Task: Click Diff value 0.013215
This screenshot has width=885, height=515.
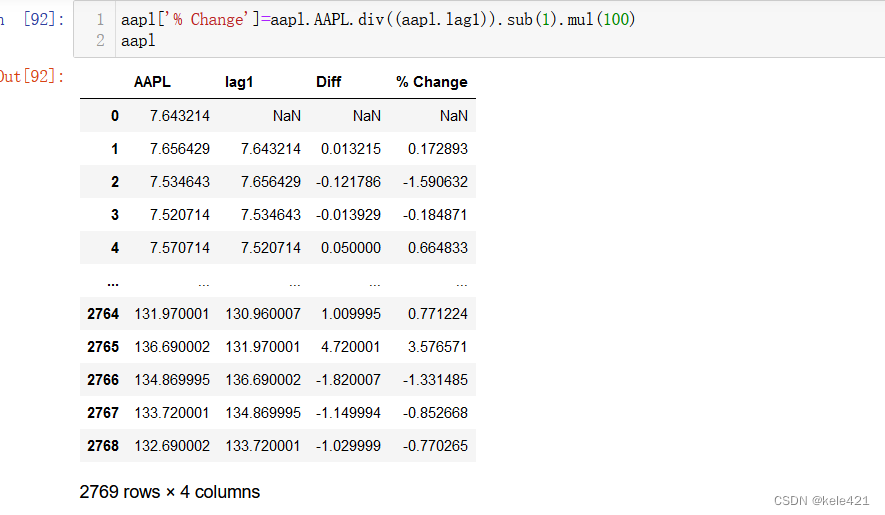Action: tap(351, 149)
